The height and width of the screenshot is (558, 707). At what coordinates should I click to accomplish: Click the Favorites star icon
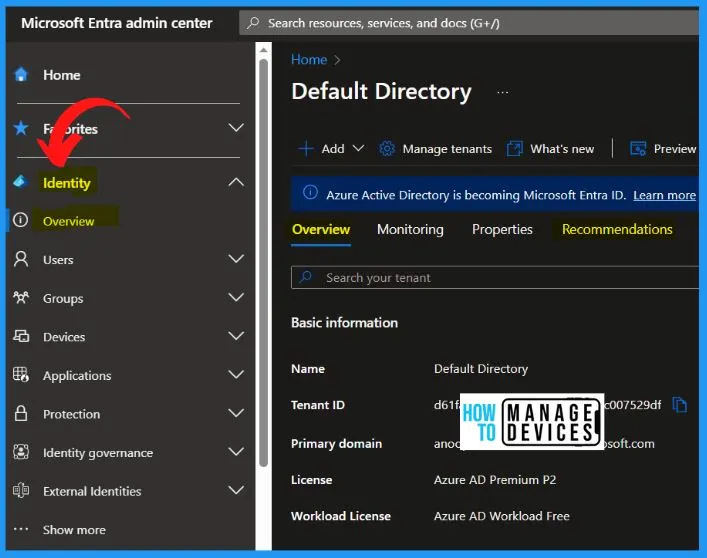click(x=21, y=128)
